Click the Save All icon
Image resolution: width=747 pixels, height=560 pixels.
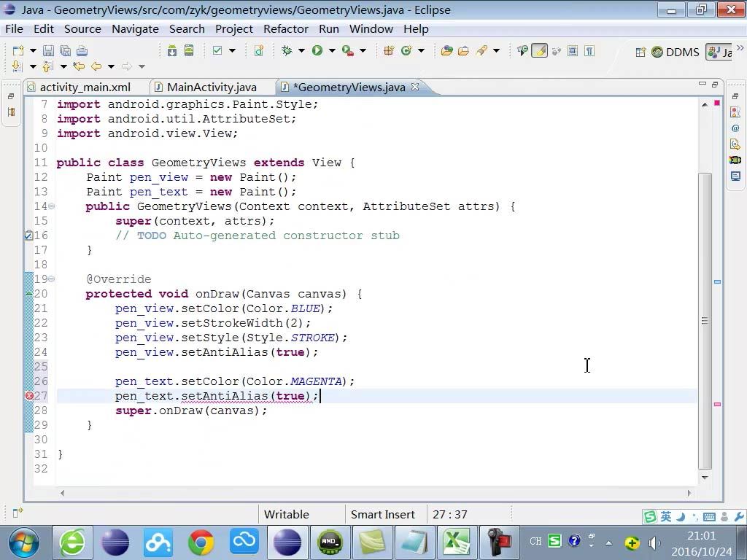click(x=65, y=51)
